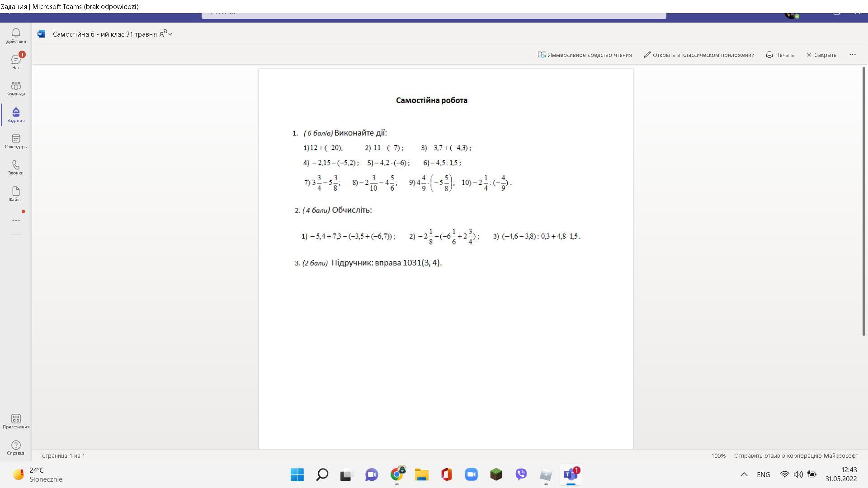Open the Calls (Звонки) phone icon

tap(16, 167)
